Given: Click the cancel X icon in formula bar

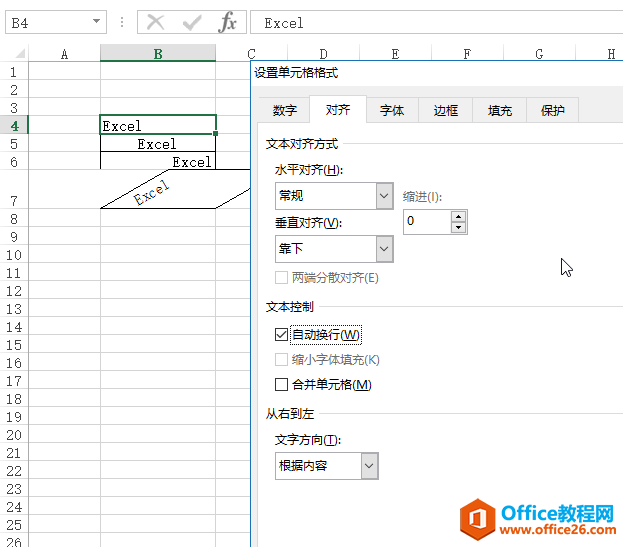Looking at the screenshot, I should coord(155,22).
